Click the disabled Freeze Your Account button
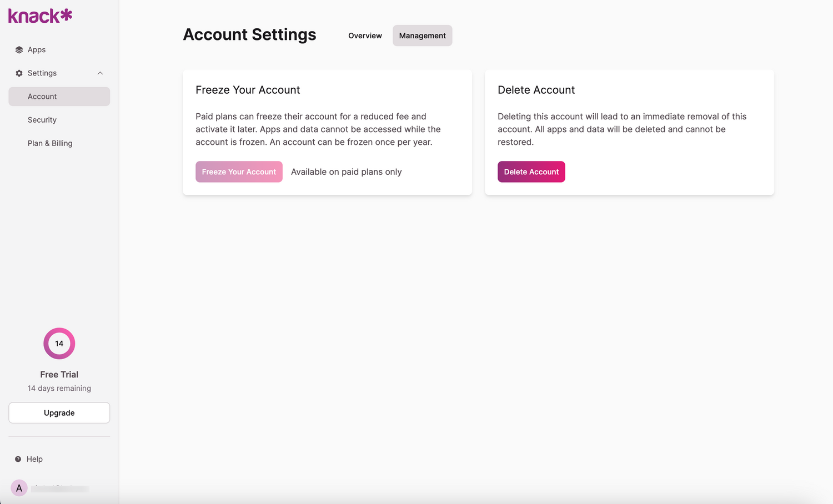 point(239,172)
